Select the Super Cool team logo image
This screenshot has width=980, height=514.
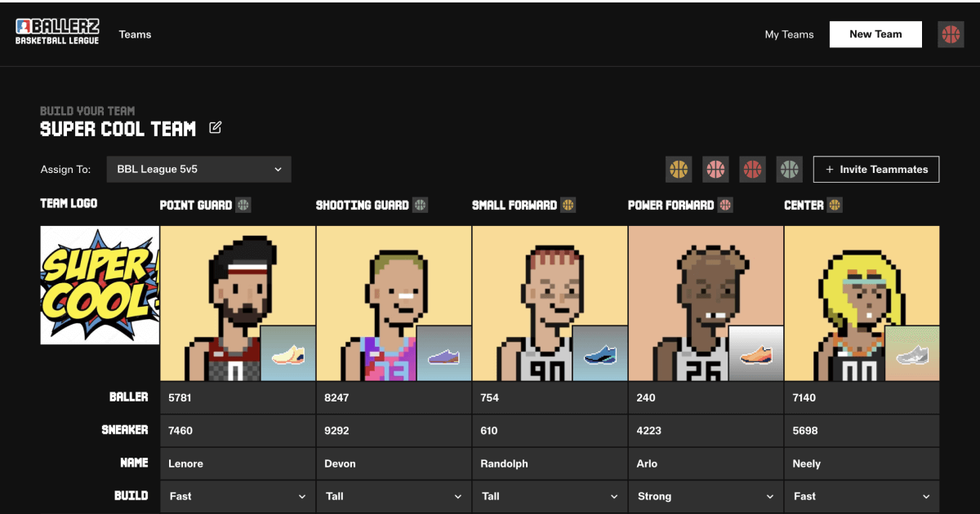click(x=100, y=286)
